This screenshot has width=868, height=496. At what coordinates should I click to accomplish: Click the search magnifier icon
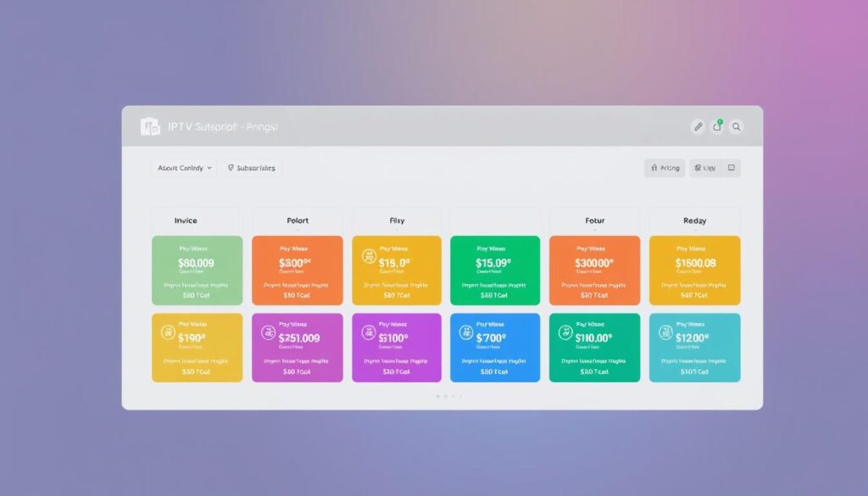(736, 126)
